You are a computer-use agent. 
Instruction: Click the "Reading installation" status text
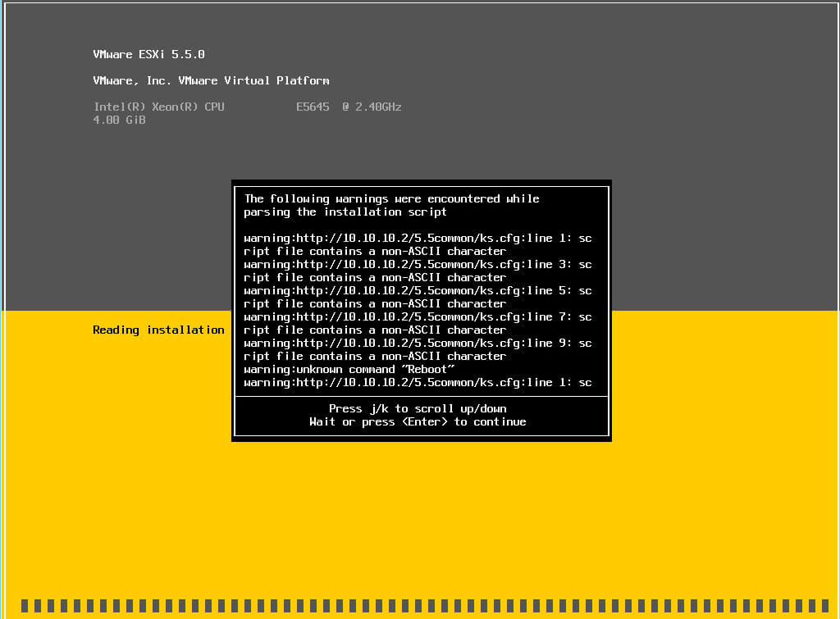coord(158,330)
